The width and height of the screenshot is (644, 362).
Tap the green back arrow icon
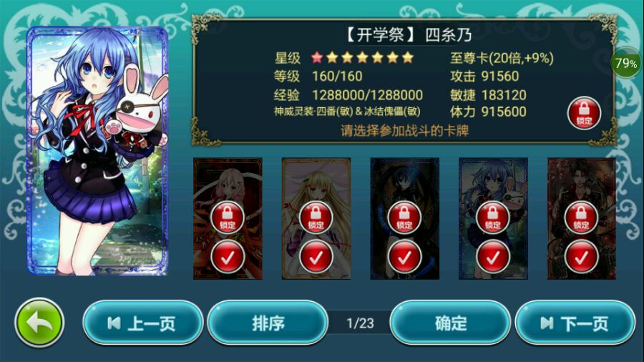coord(39,323)
